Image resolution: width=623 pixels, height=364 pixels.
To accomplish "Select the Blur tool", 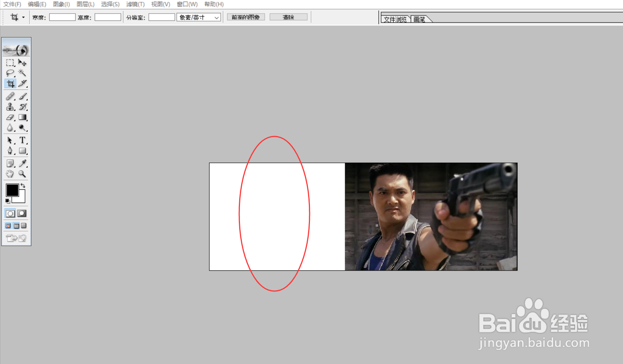I will 10,128.
